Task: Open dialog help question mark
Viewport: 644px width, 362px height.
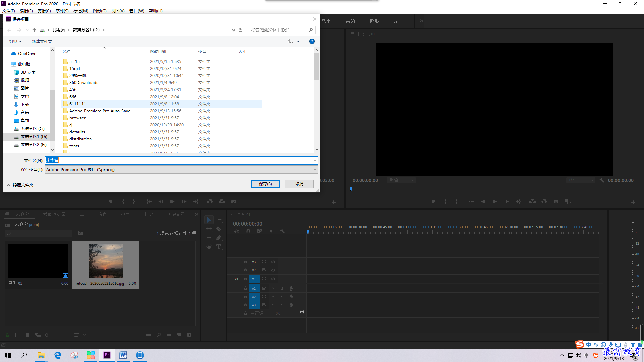Action: [312, 41]
